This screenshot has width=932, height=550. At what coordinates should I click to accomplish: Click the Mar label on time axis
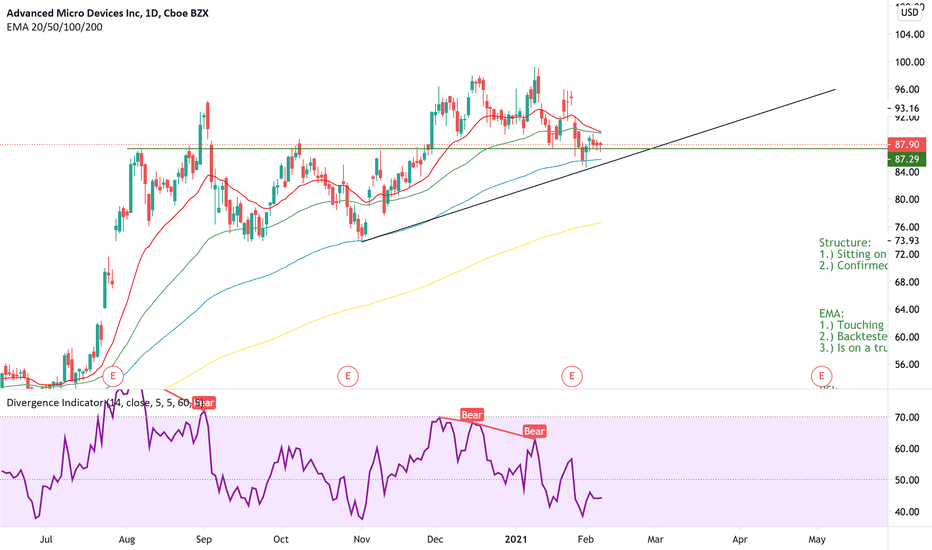pyautogui.click(x=655, y=539)
